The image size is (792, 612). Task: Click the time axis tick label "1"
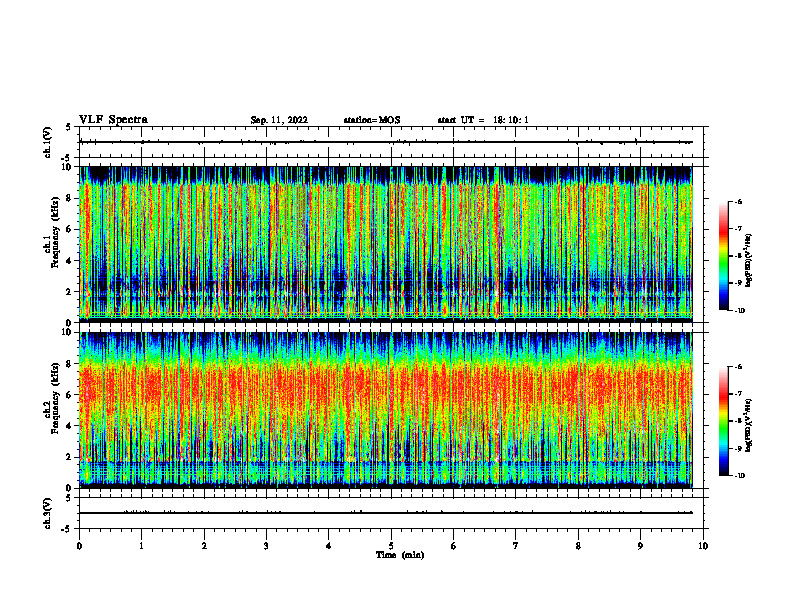click(141, 546)
